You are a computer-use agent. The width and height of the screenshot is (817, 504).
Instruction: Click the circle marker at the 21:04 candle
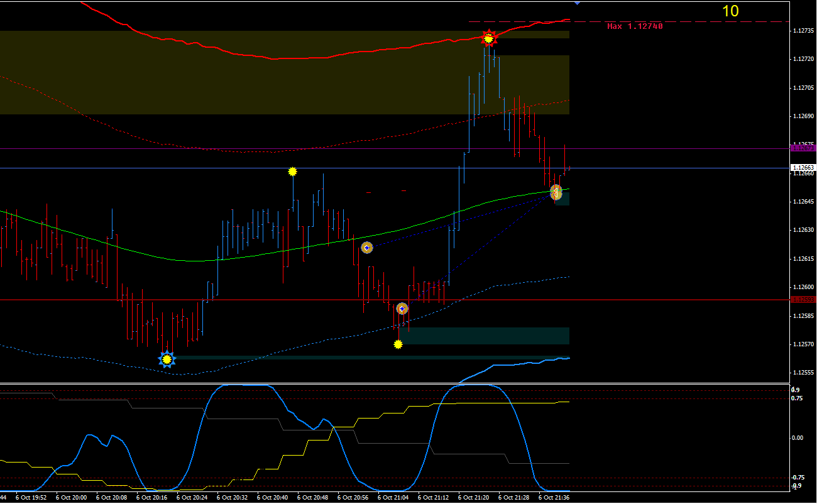(x=402, y=309)
